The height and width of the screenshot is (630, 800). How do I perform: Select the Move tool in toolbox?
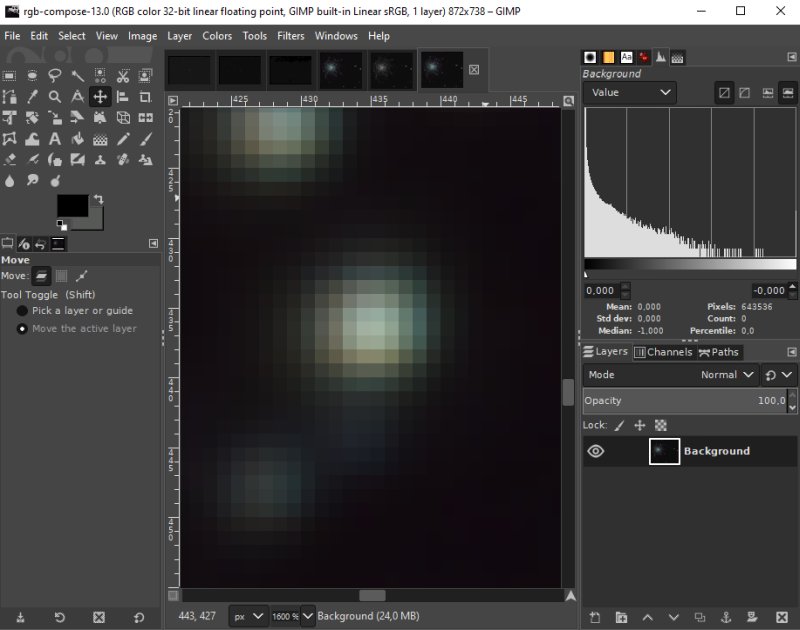100,97
